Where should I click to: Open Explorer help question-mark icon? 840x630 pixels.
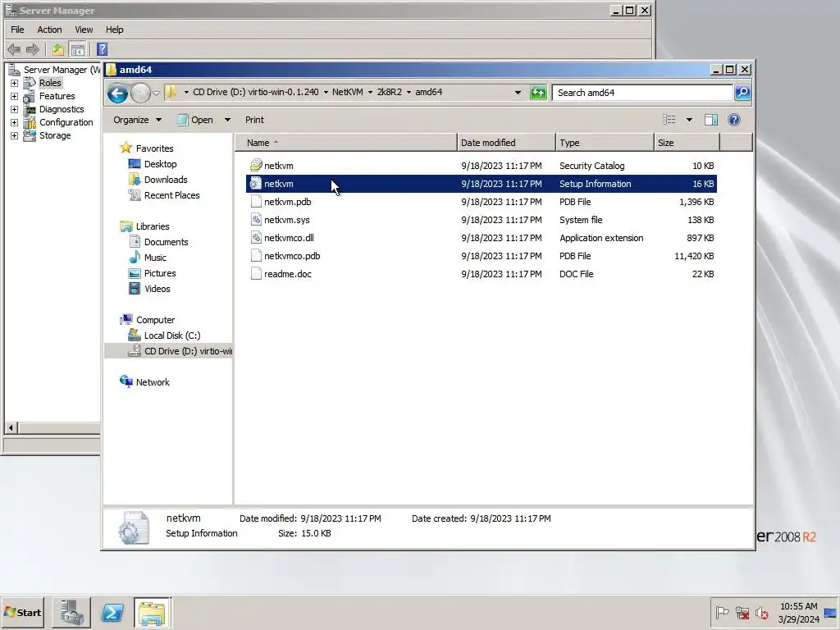pyautogui.click(x=734, y=120)
